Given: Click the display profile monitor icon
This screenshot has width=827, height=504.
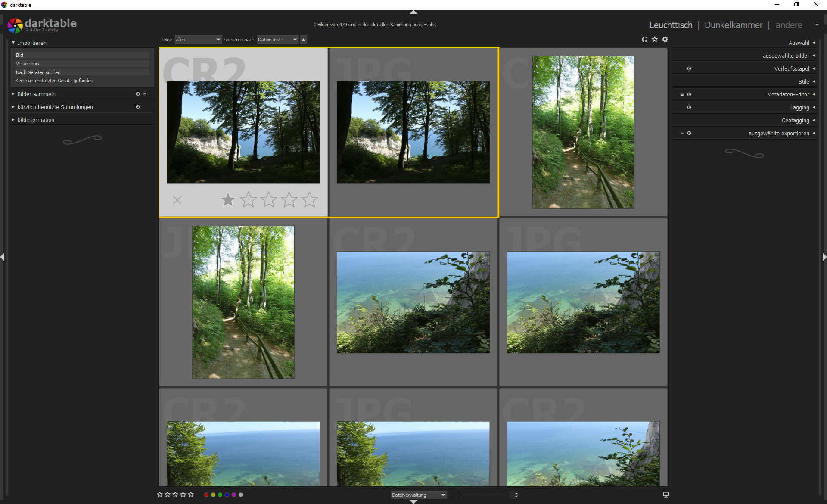Looking at the screenshot, I should click(666, 495).
